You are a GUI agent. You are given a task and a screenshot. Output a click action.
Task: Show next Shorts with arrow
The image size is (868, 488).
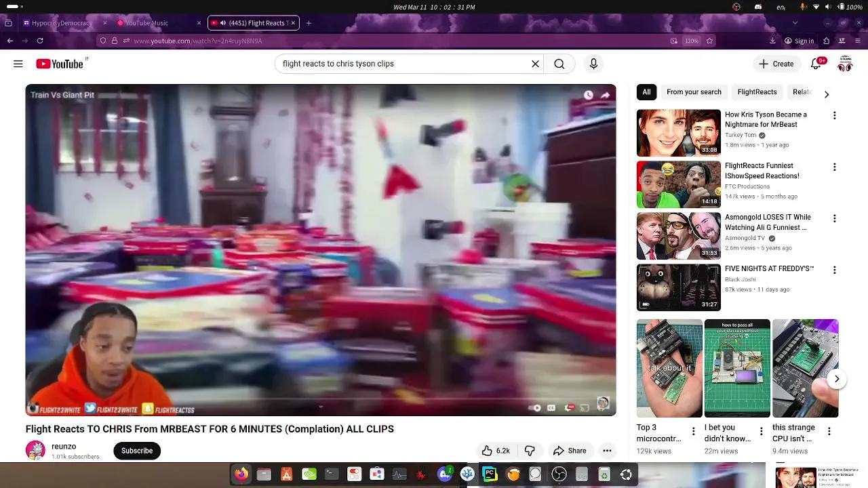(x=837, y=379)
